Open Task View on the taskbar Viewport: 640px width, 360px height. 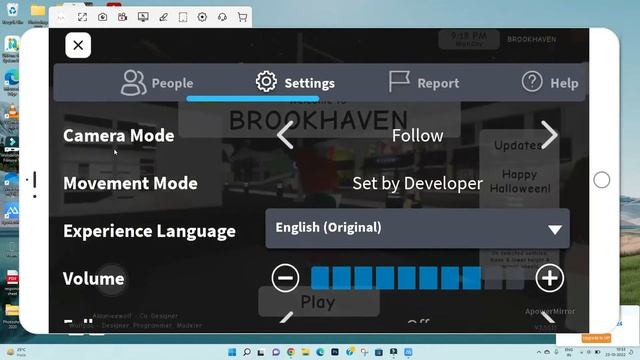pyautogui.click(x=261, y=352)
